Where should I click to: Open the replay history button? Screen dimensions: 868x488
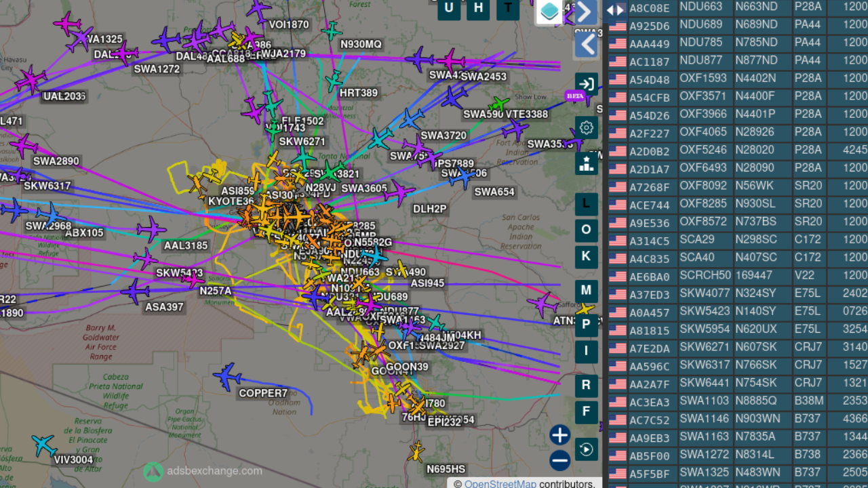point(587,449)
